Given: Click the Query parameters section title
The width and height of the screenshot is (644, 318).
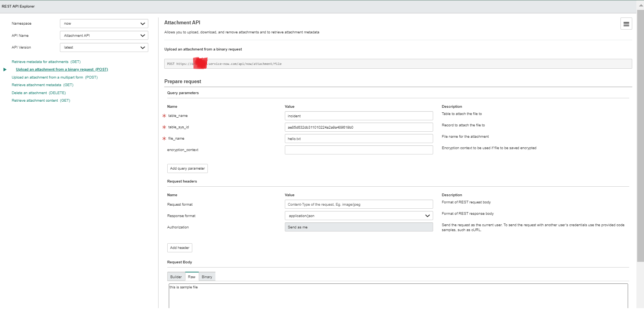Looking at the screenshot, I should 183,93.
